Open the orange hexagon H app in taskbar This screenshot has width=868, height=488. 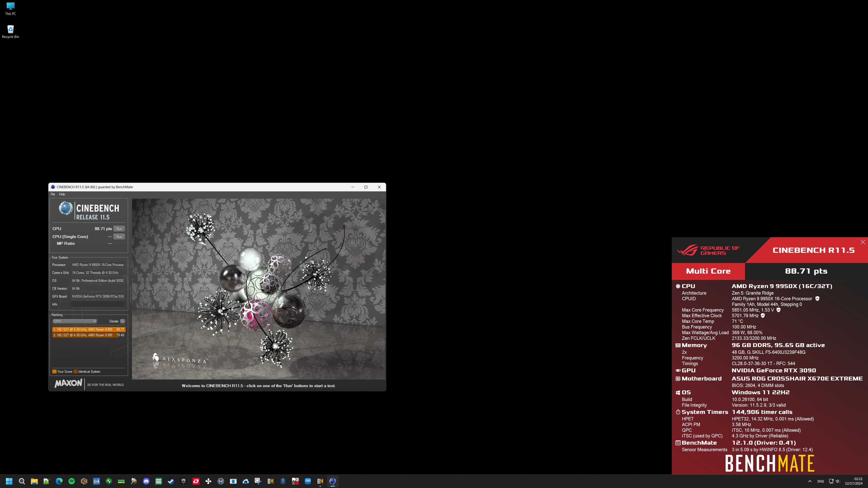[84, 481]
